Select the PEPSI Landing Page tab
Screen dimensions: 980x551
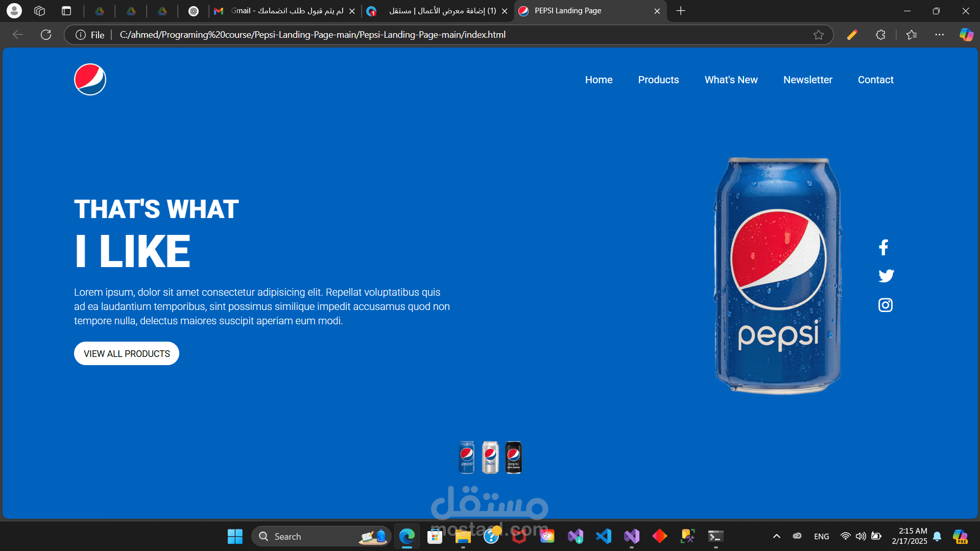click(590, 11)
